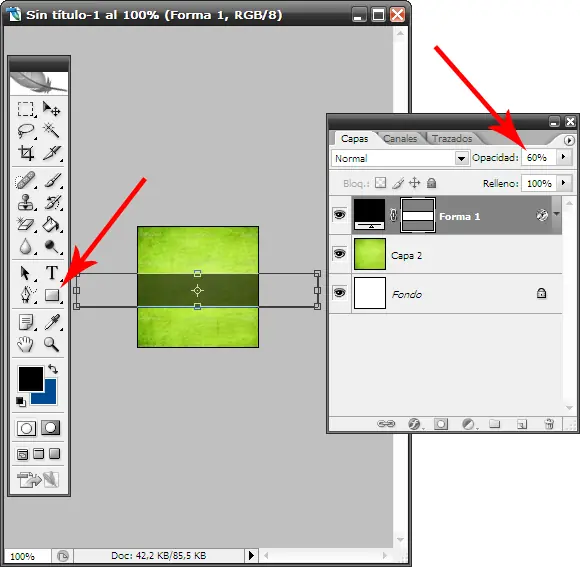Open the Layers panel options menu
This screenshot has width=580, height=567.
click(569, 140)
